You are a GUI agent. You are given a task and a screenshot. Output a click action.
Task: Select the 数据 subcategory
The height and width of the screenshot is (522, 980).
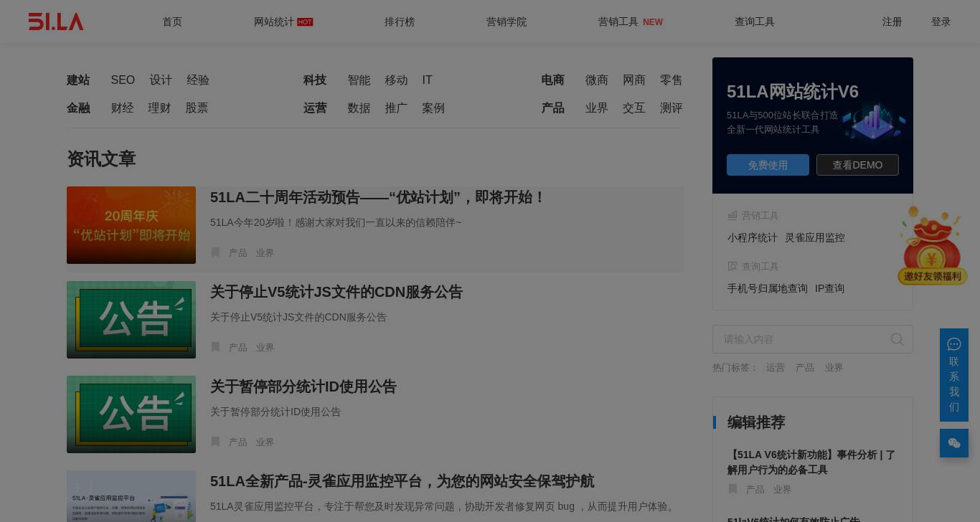tap(359, 108)
